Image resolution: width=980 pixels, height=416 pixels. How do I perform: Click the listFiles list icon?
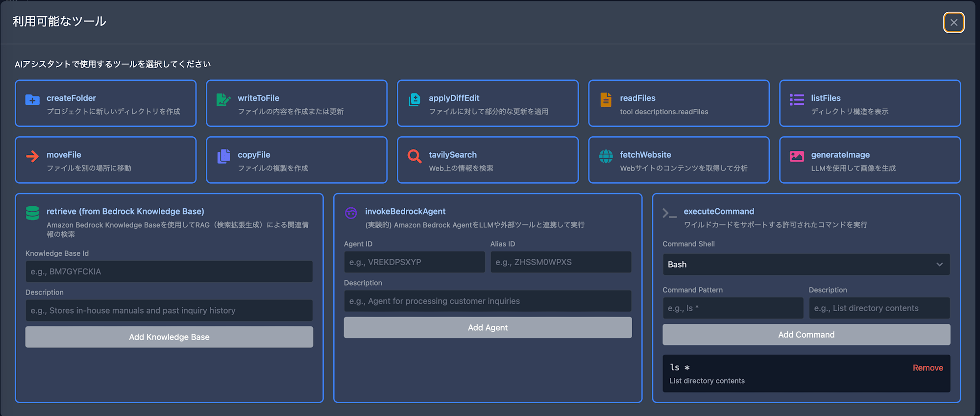click(797, 100)
